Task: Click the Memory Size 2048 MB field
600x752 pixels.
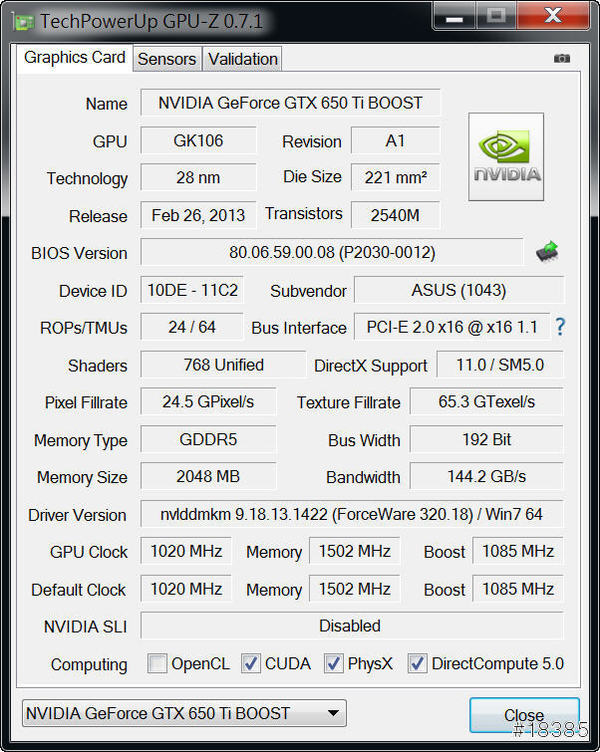Action: coord(208,477)
